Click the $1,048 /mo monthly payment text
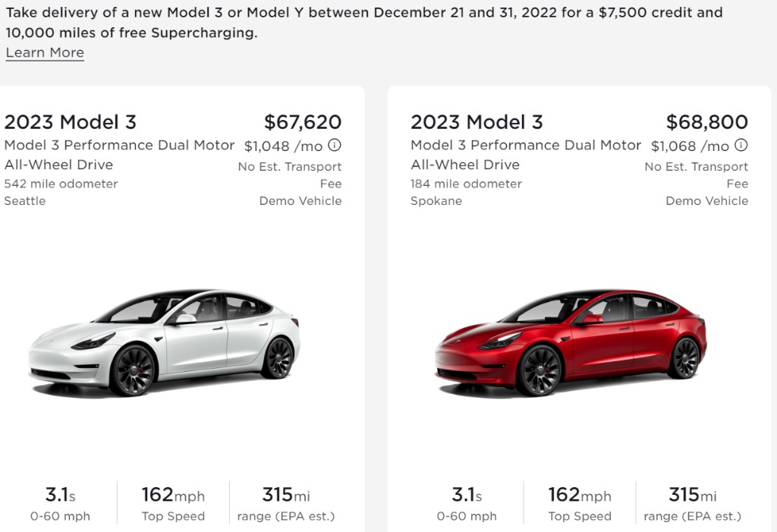 285,146
